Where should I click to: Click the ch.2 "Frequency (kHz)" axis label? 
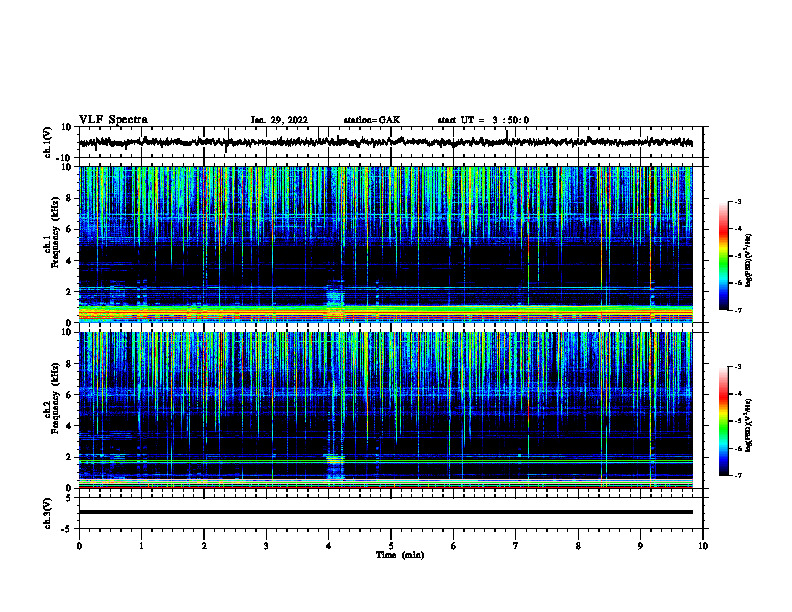[55, 398]
